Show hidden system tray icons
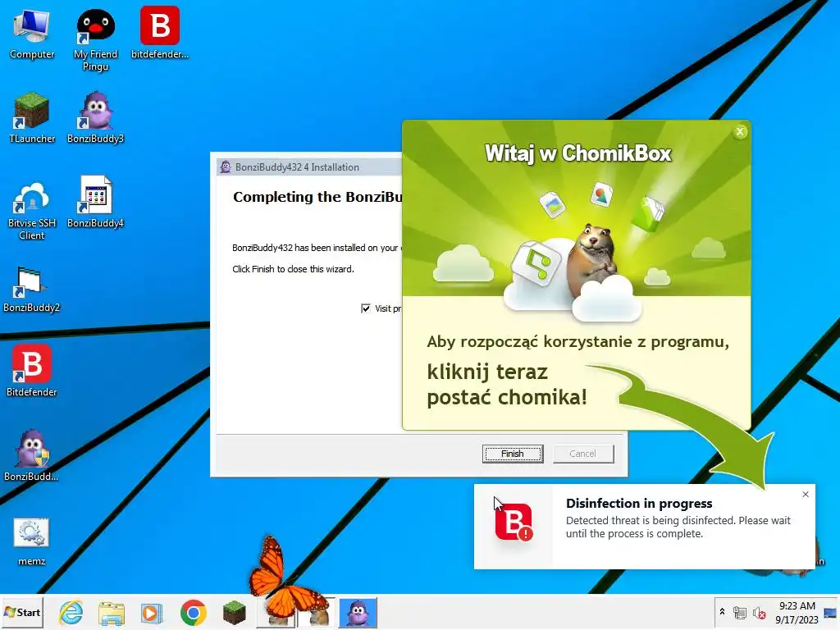Screen dimensions: 840x630 722,611
